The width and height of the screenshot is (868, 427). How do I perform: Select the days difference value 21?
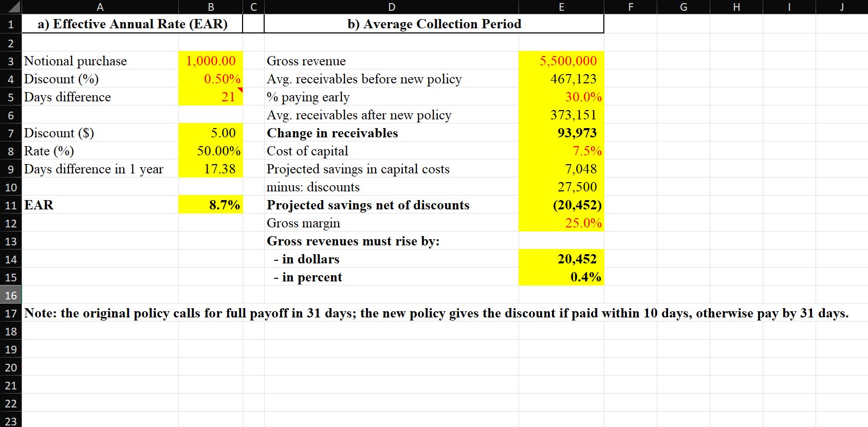211,97
